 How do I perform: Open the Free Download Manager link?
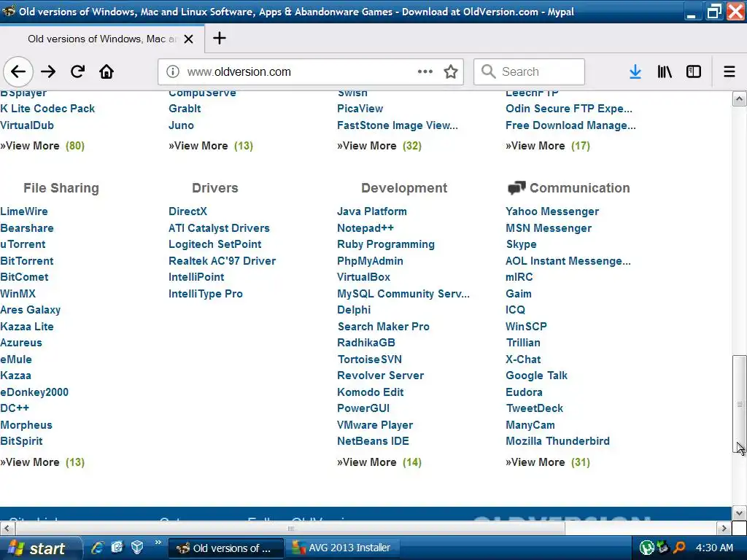570,125
